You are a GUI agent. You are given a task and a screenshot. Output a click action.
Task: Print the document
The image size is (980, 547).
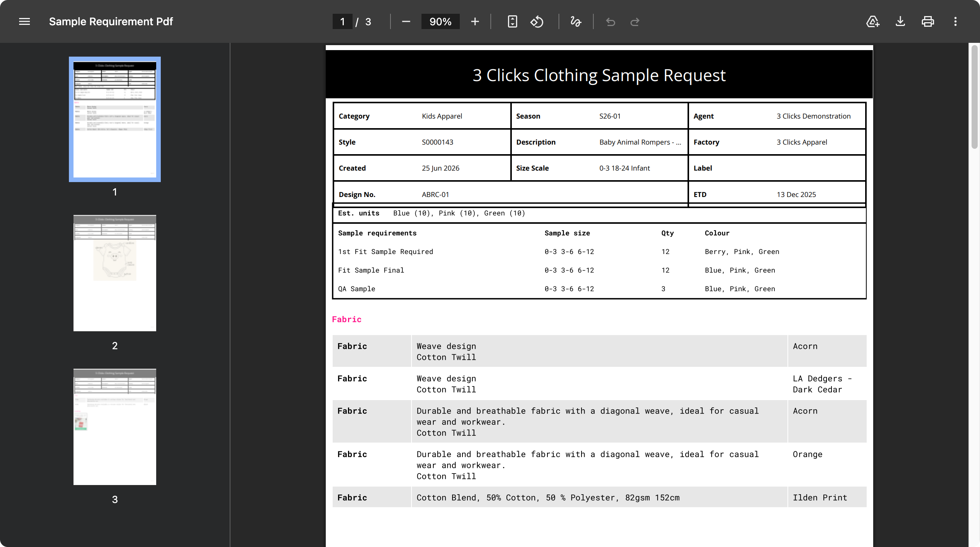point(928,22)
